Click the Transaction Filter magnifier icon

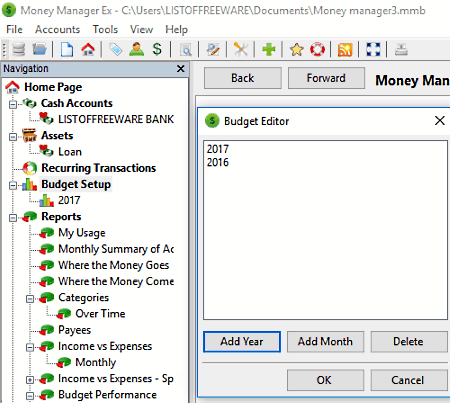pos(185,50)
